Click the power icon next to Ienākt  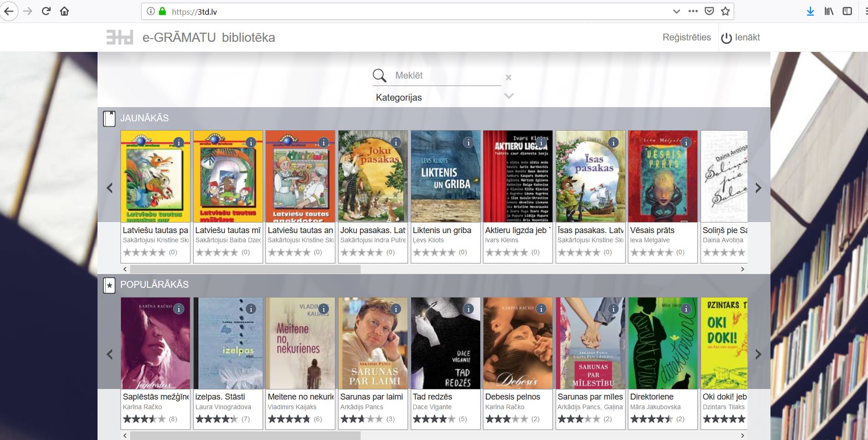(726, 38)
